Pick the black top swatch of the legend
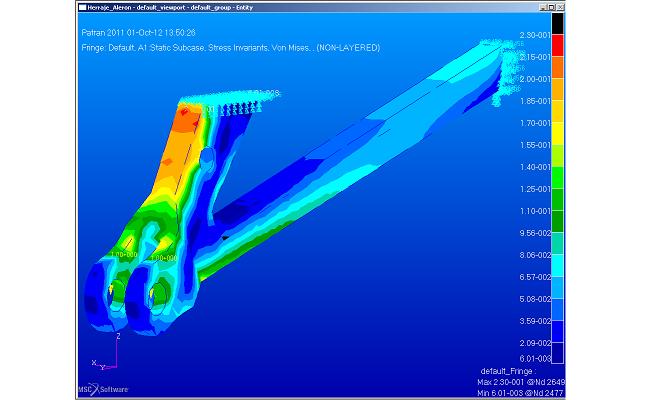Viewport: 667px width, 400px height. click(558, 24)
